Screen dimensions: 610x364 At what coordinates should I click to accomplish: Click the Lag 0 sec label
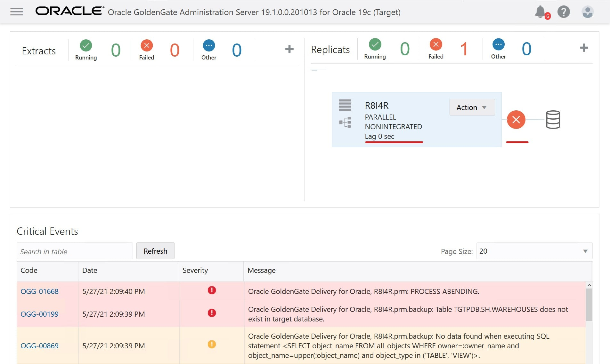coord(379,136)
